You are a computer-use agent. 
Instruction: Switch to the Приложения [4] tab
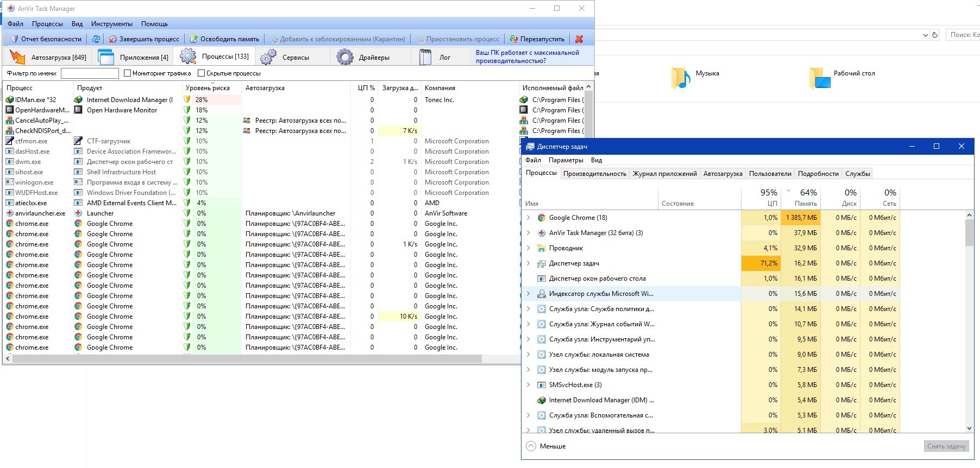(x=133, y=57)
